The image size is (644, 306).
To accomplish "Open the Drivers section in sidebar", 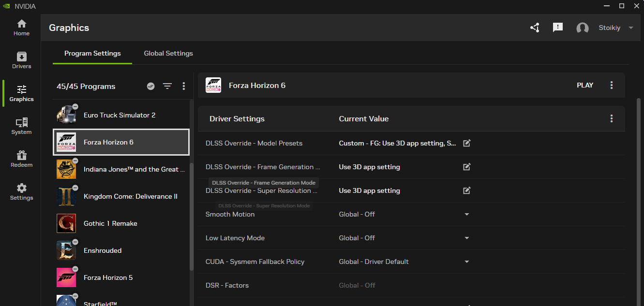I will pyautogui.click(x=21, y=60).
